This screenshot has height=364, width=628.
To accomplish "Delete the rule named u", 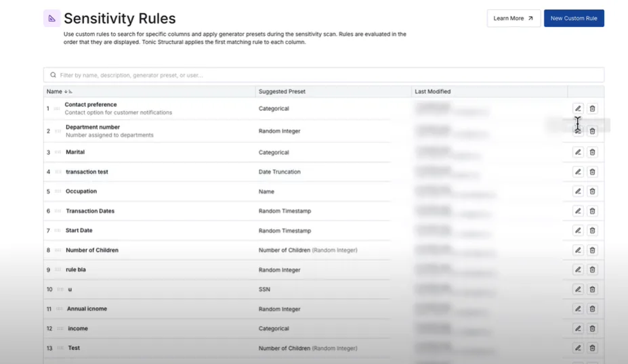I will click(592, 289).
